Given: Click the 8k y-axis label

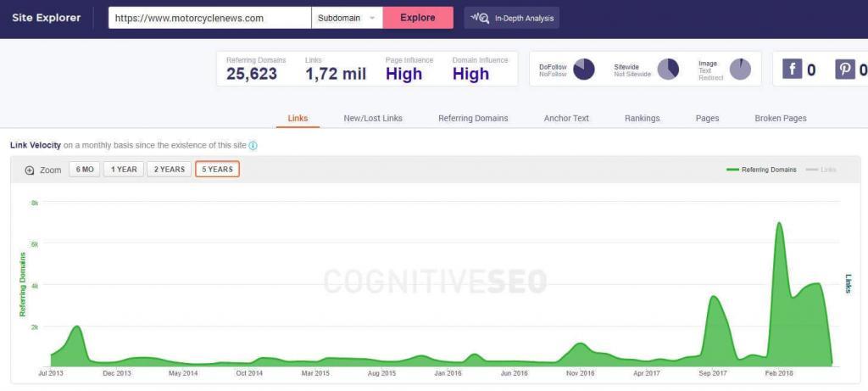Looking at the screenshot, I should click(x=34, y=203).
